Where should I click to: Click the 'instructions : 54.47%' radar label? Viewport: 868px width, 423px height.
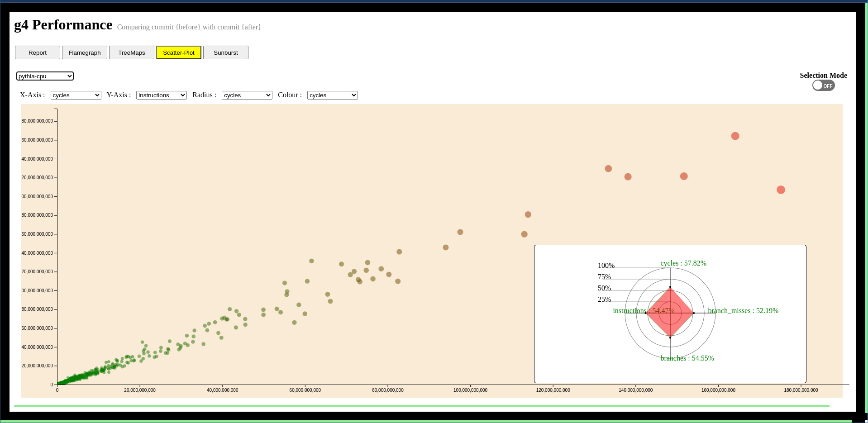(644, 311)
